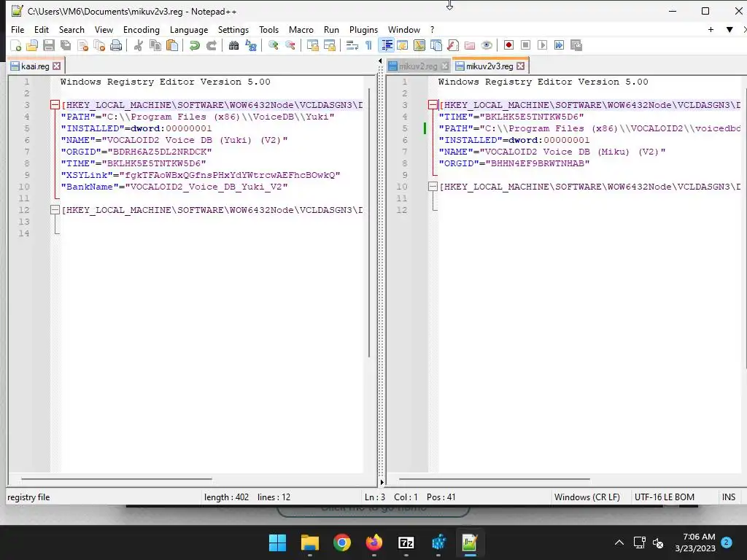Close the mikuv2.reg tab
The image size is (747, 560).
point(444,66)
